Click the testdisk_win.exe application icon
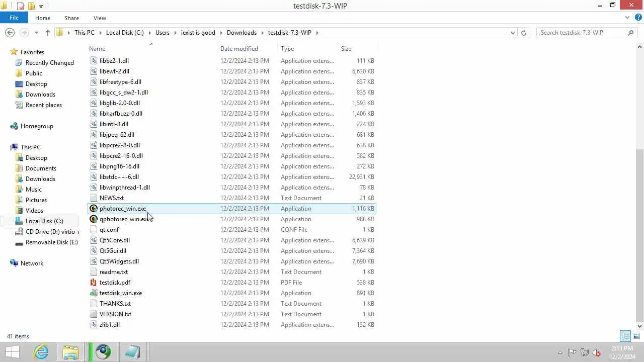Image resolution: width=644 pixels, height=362 pixels. 94,293
